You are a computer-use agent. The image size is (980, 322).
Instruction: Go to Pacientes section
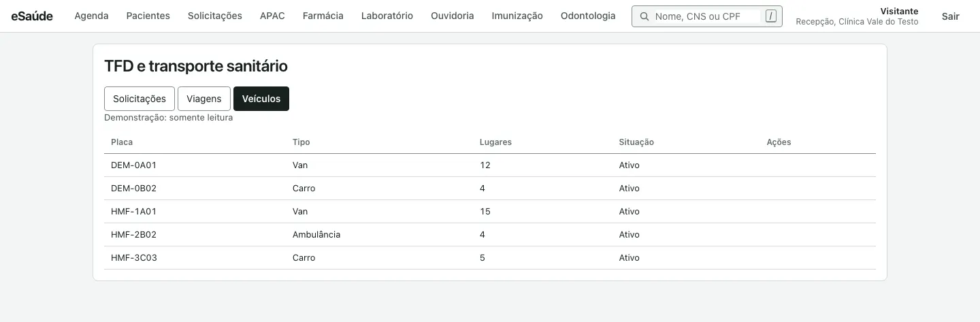[x=148, y=16]
